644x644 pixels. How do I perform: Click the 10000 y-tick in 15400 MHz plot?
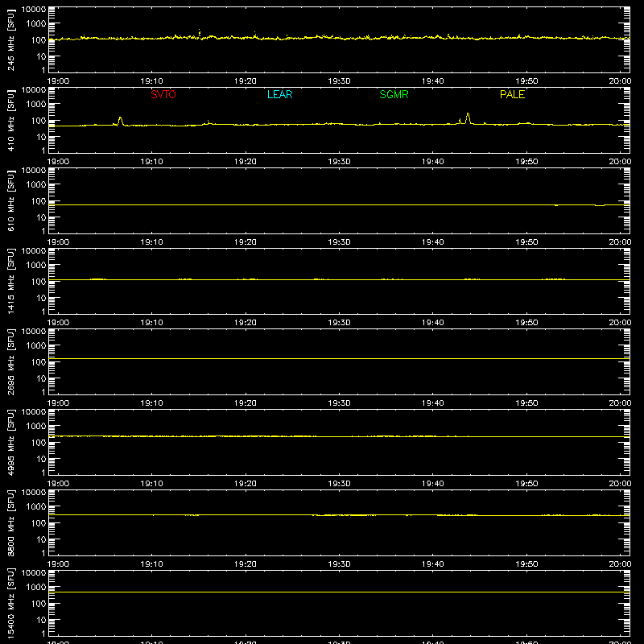pos(34,573)
